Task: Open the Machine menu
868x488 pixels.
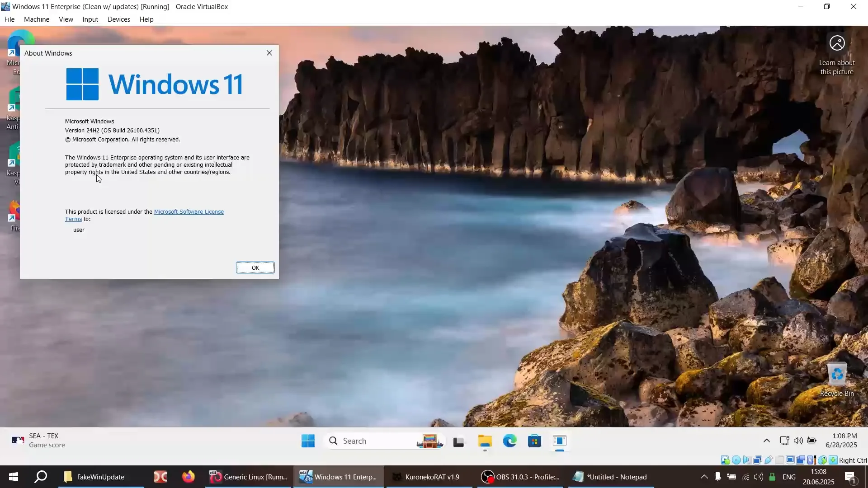Action: [x=37, y=19]
